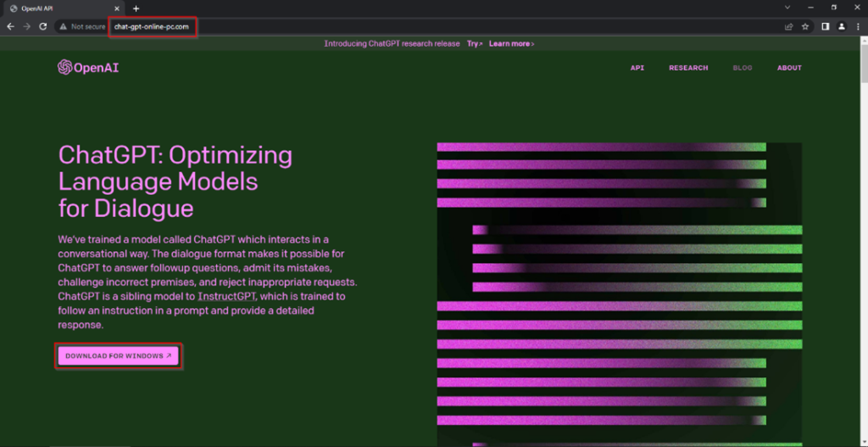Open a new tab with the plus icon
Viewport: 868px width, 447px height.
click(x=136, y=8)
